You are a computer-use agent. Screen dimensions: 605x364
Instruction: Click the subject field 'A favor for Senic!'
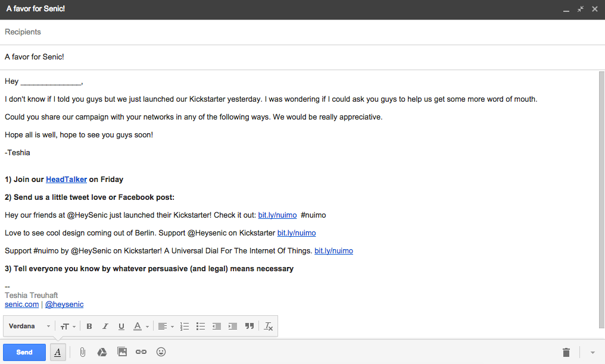(x=302, y=57)
